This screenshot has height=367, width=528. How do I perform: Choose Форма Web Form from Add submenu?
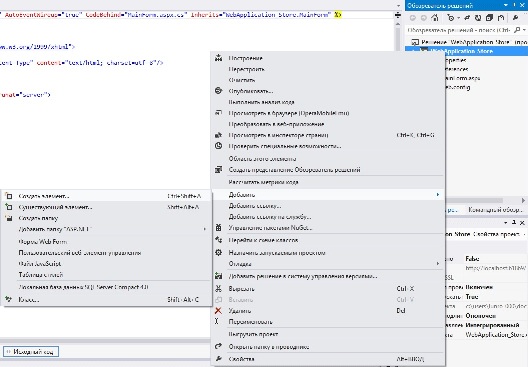point(43,242)
